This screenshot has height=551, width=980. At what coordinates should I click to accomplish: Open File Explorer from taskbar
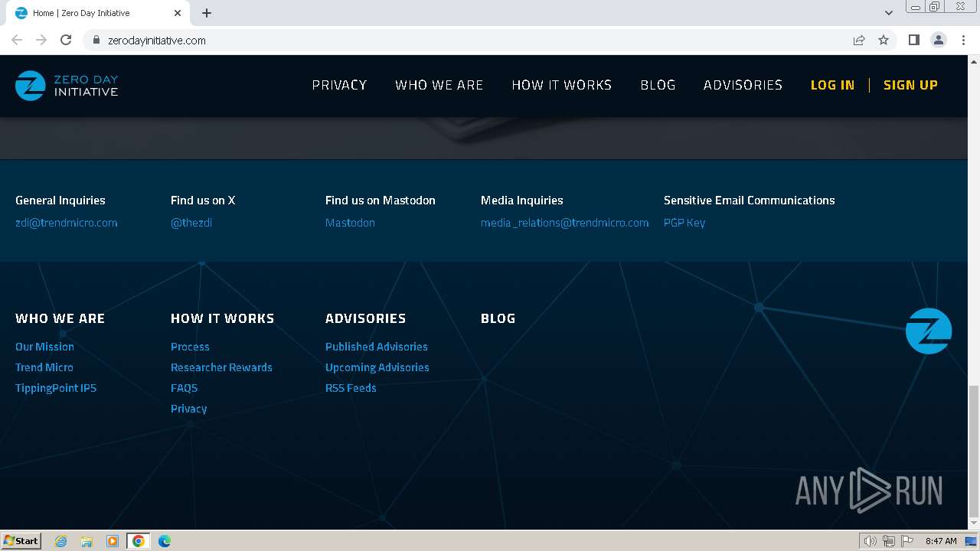coord(87,541)
